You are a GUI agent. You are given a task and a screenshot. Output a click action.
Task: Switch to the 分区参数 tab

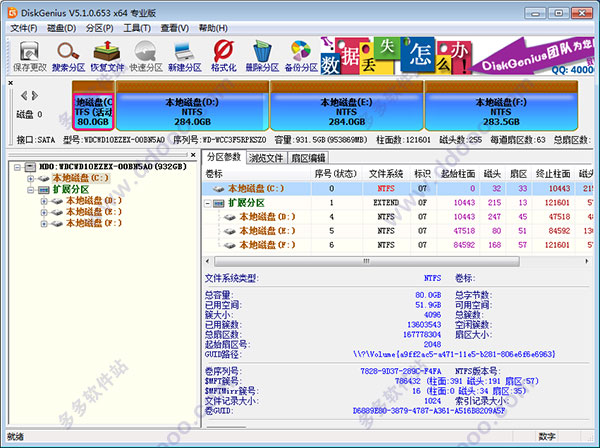[x=224, y=157]
